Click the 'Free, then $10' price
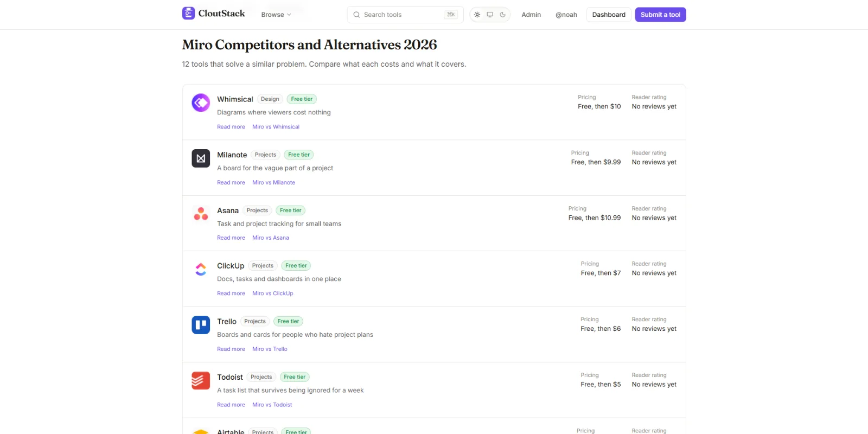Viewport: 868px width, 434px height. [x=599, y=107]
